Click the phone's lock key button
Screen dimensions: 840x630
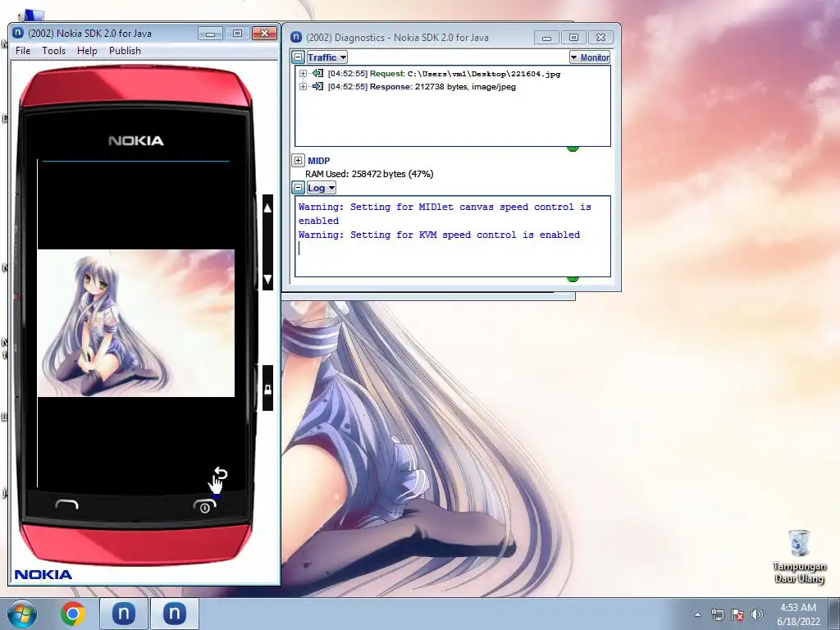pyautogui.click(x=268, y=389)
